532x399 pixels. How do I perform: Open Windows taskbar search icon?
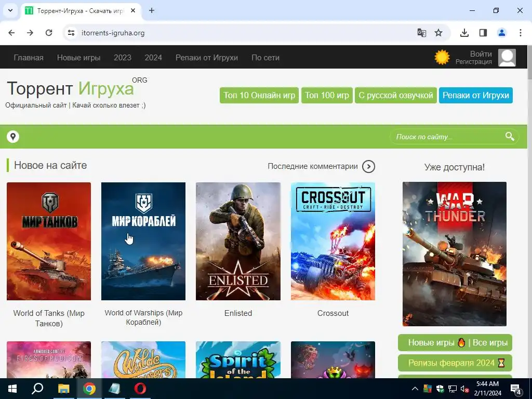37,389
